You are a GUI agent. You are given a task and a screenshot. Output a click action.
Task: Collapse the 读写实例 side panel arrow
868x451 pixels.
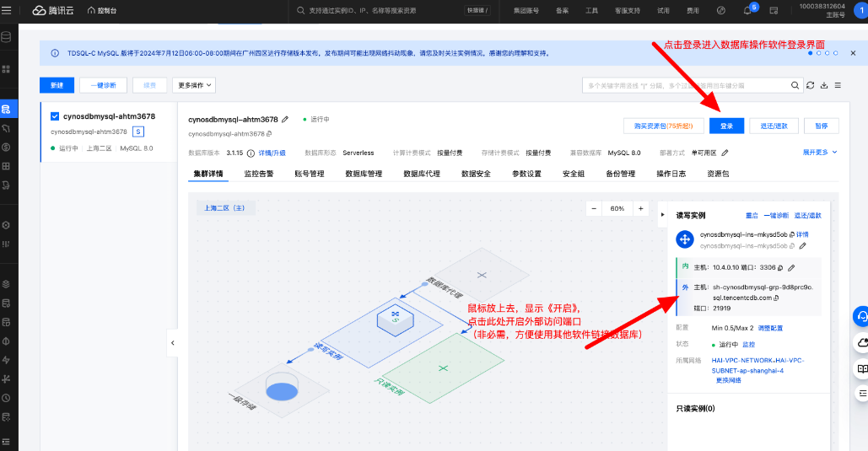point(663,215)
